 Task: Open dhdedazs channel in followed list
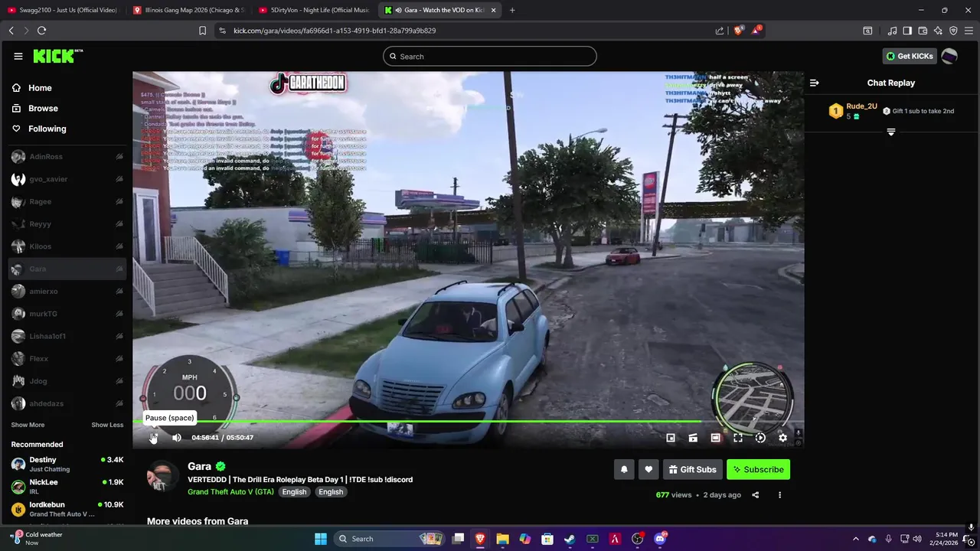point(67,403)
